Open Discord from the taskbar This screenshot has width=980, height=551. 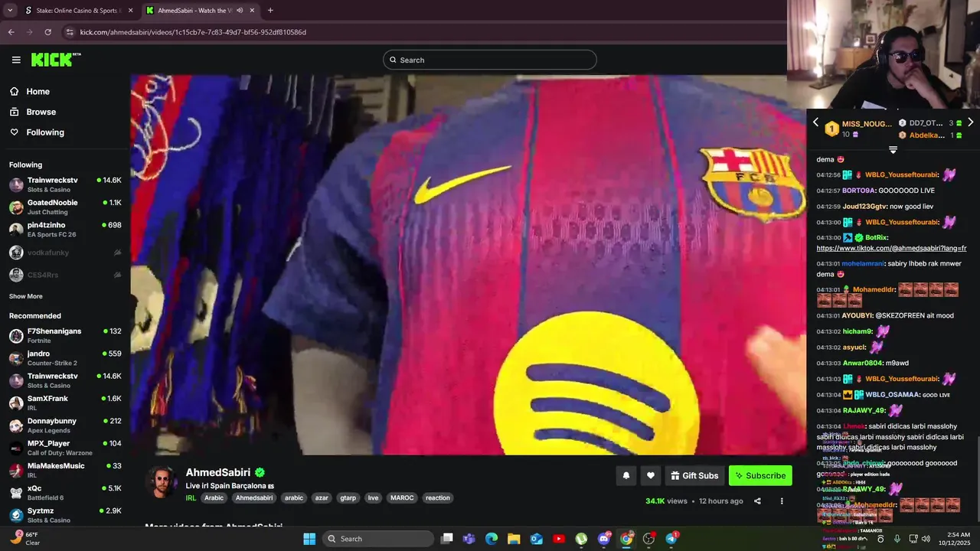pyautogui.click(x=604, y=539)
